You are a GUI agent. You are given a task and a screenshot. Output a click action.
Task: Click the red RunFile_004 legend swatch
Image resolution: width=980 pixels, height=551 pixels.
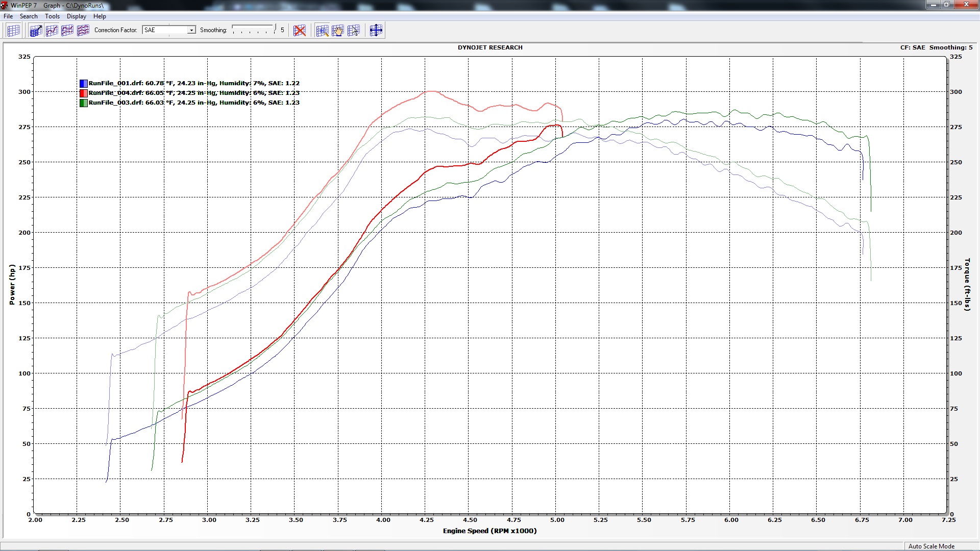84,93
